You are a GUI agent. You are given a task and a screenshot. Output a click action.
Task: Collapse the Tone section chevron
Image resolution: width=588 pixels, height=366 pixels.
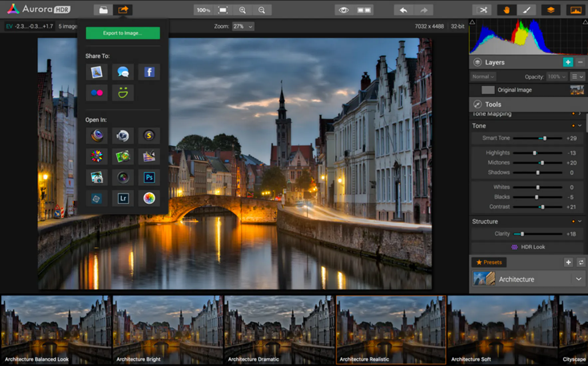coord(580,125)
